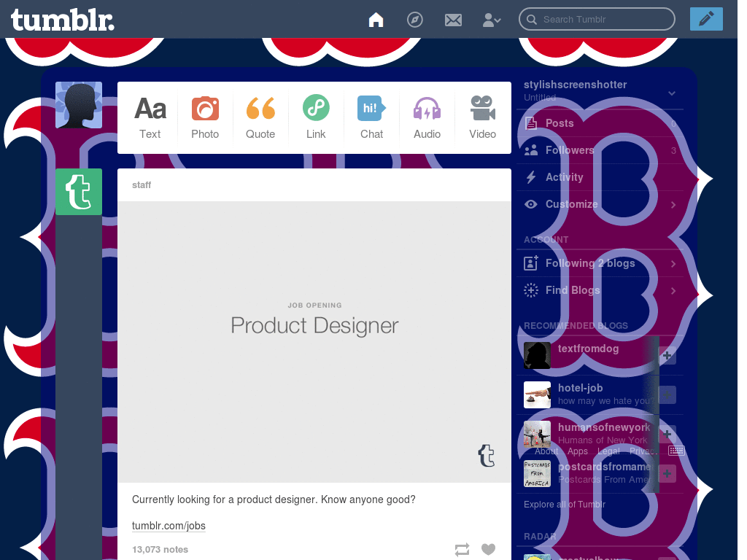The width and height of the screenshot is (747, 560).
Task: Click the Find Blogs dotted-circle icon
Action: click(531, 290)
